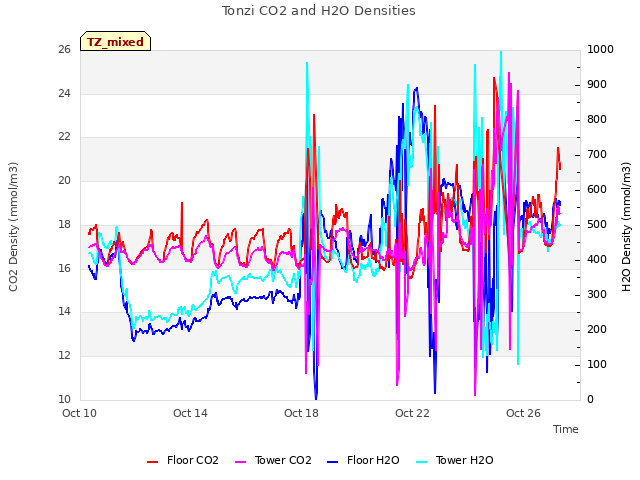The image size is (640, 480).
Task: Click the 700 value on the H2O axis
Action: [x=597, y=155]
